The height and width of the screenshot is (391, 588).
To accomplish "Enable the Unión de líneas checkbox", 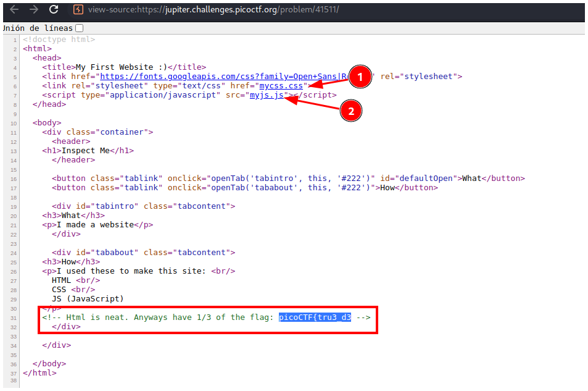I will tap(79, 28).
